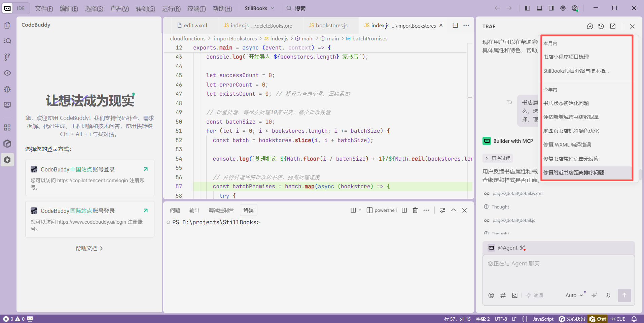The height and width of the screenshot is (323, 644).
Task: Split the terminal pane icon
Action: point(404,210)
